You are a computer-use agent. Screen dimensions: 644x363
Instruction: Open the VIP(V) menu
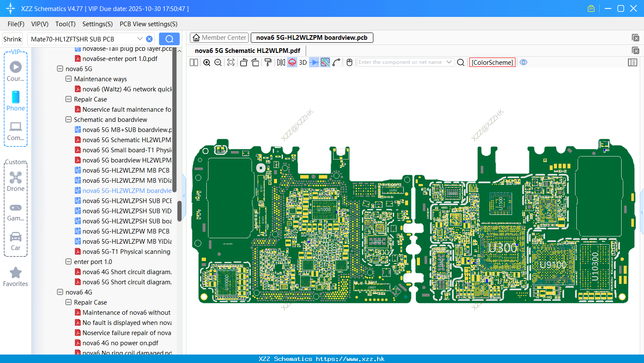40,24
